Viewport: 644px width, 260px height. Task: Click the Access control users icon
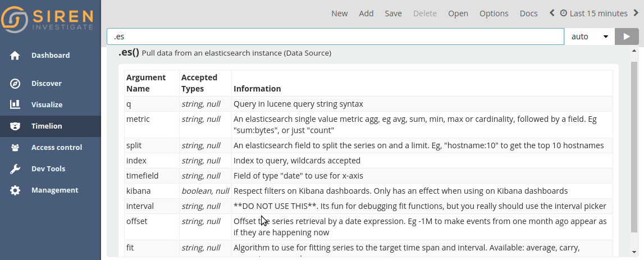[15, 148]
